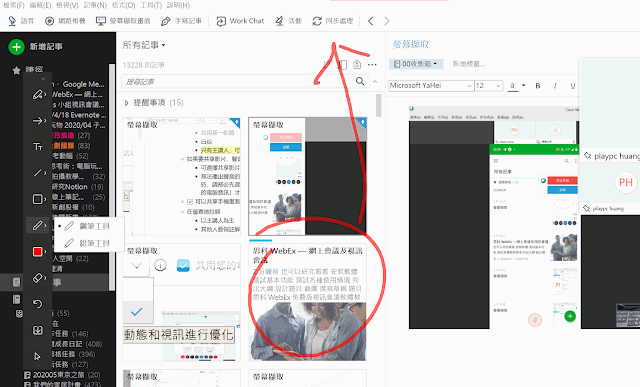Create a 手寫記事 handwriting note
Screen dimensions: 640x387
point(181,21)
